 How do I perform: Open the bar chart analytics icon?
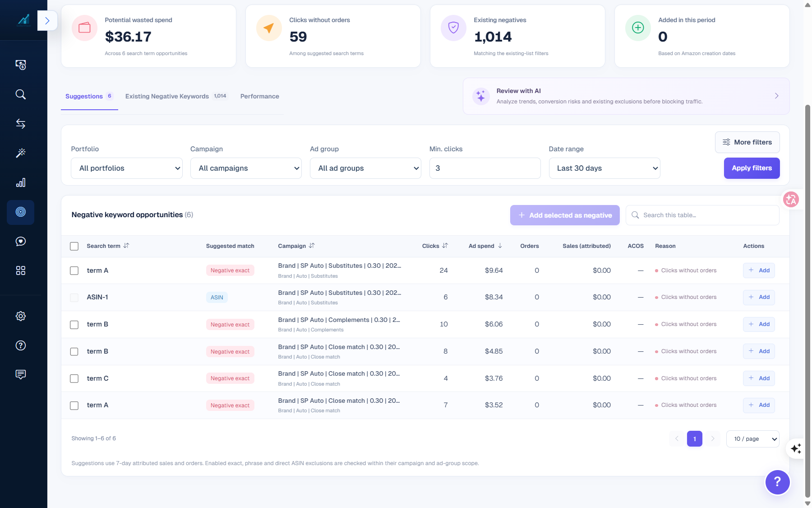click(20, 182)
